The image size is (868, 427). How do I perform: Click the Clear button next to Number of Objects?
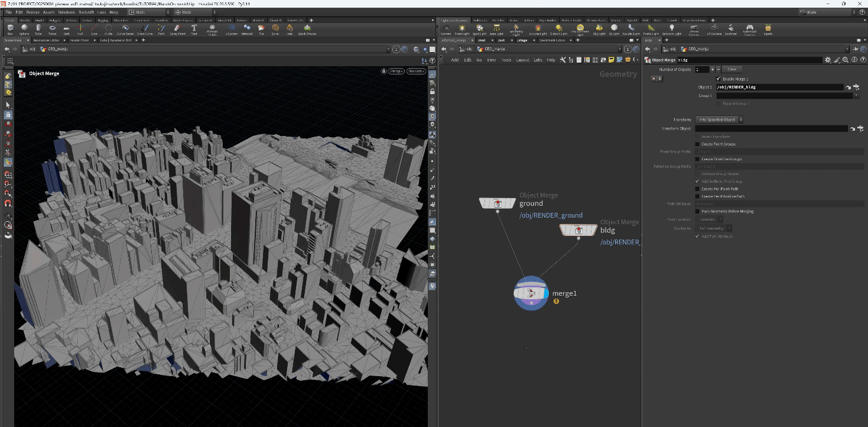click(x=731, y=70)
